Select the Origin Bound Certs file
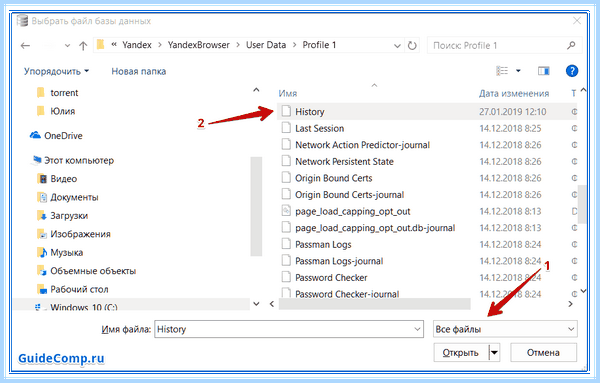The image size is (600, 383). coord(333,178)
